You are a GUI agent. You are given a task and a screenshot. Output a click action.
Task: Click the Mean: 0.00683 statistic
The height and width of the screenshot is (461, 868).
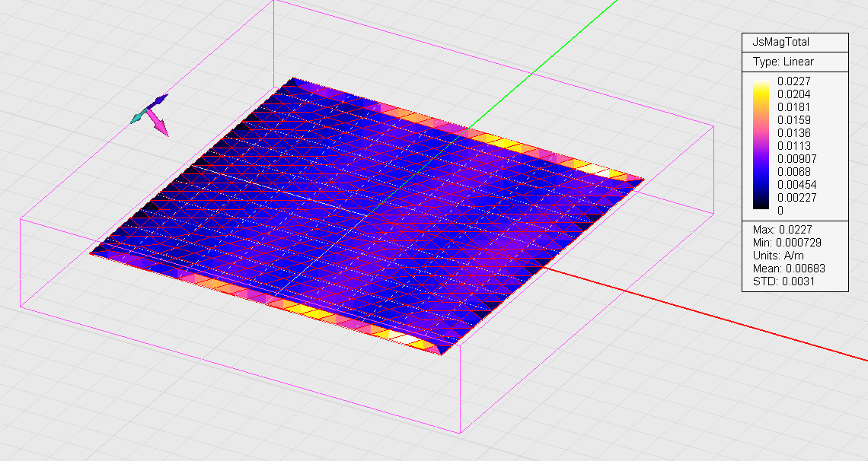point(789,269)
